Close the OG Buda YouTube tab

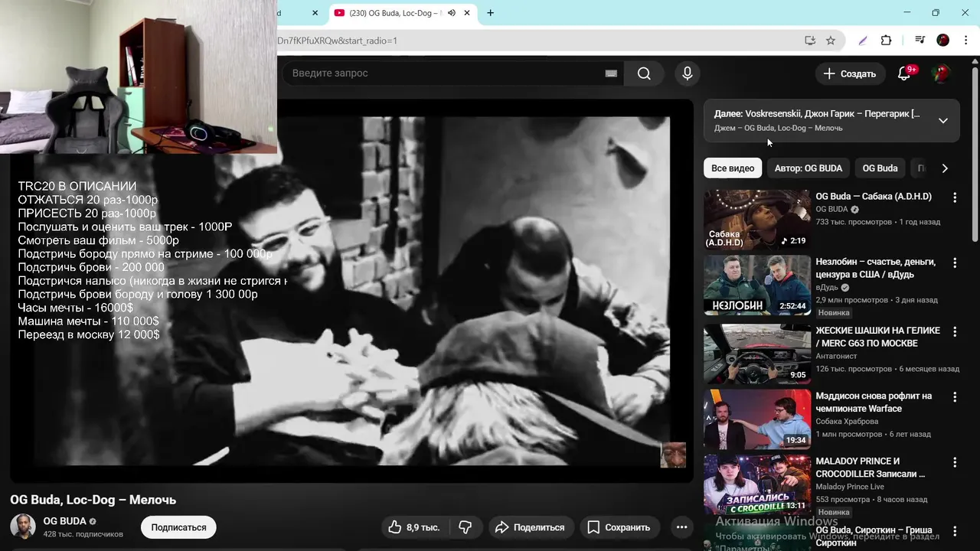pos(469,13)
